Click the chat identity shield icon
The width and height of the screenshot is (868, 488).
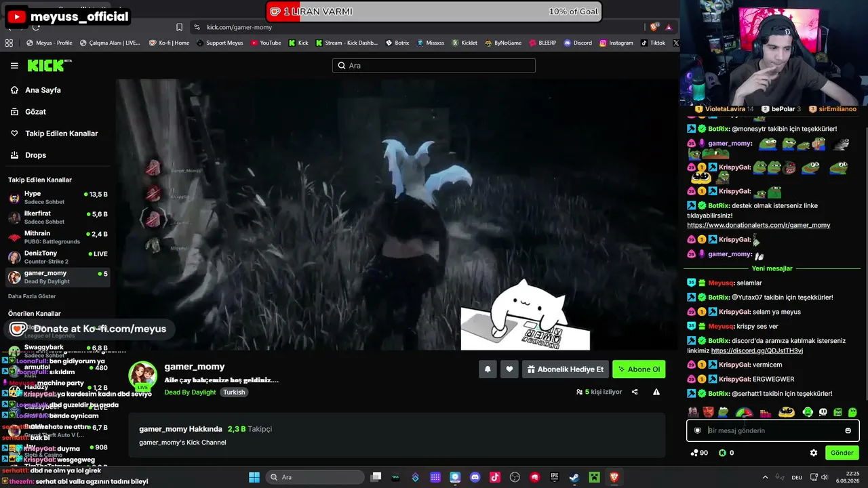tap(697, 430)
